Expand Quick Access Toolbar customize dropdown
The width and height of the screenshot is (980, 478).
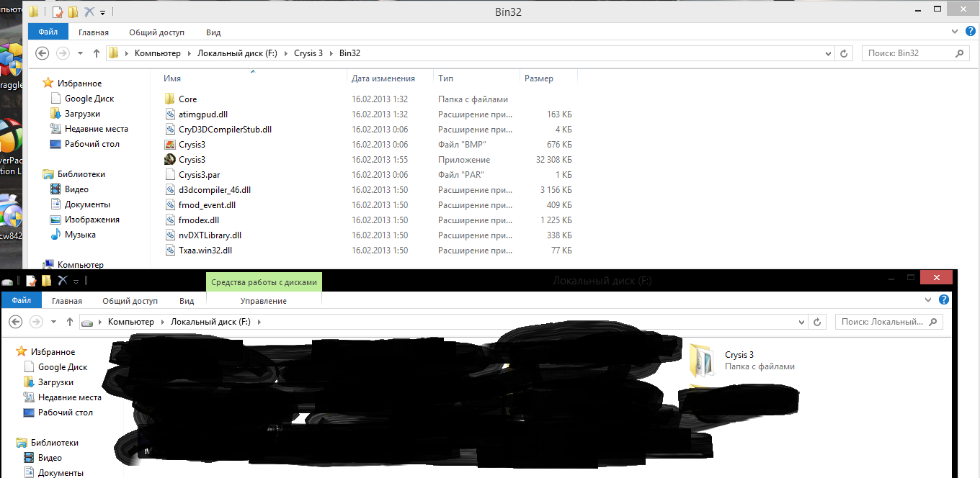tap(103, 12)
